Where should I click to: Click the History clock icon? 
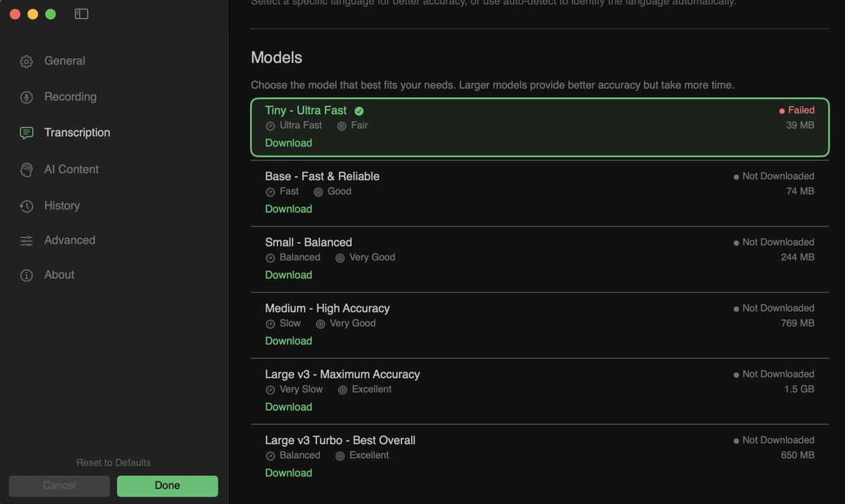27,206
